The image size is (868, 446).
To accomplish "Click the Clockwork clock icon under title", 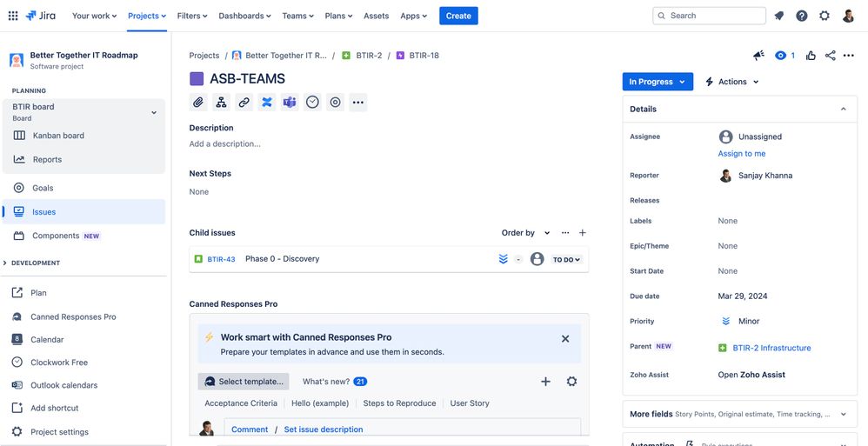I will coord(312,103).
